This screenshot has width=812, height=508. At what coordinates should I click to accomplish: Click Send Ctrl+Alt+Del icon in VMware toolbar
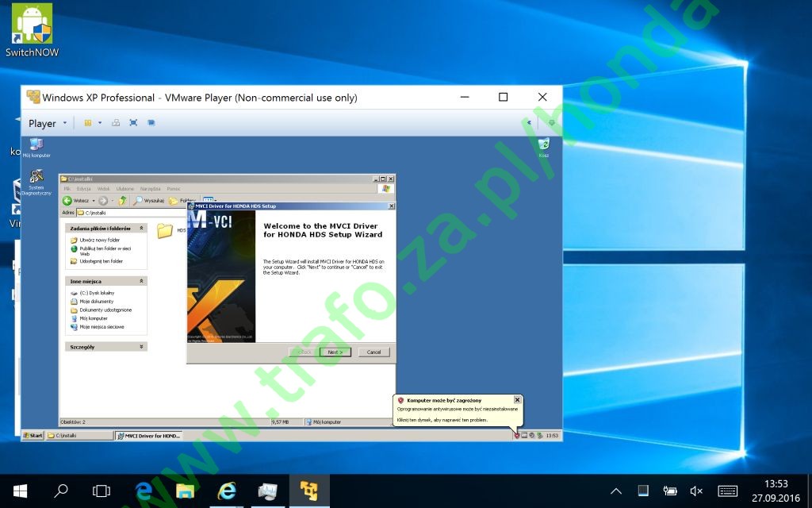pos(116,123)
